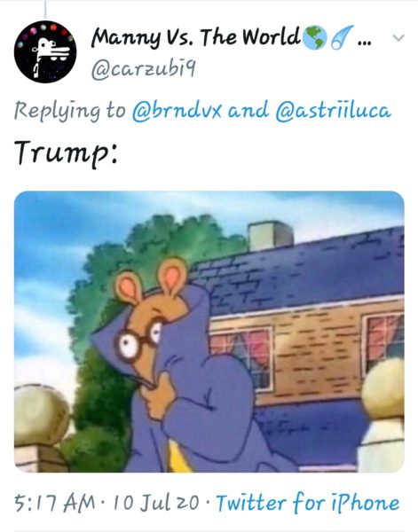
Task: Click the chimney on the roof in image
Action: 271,235
